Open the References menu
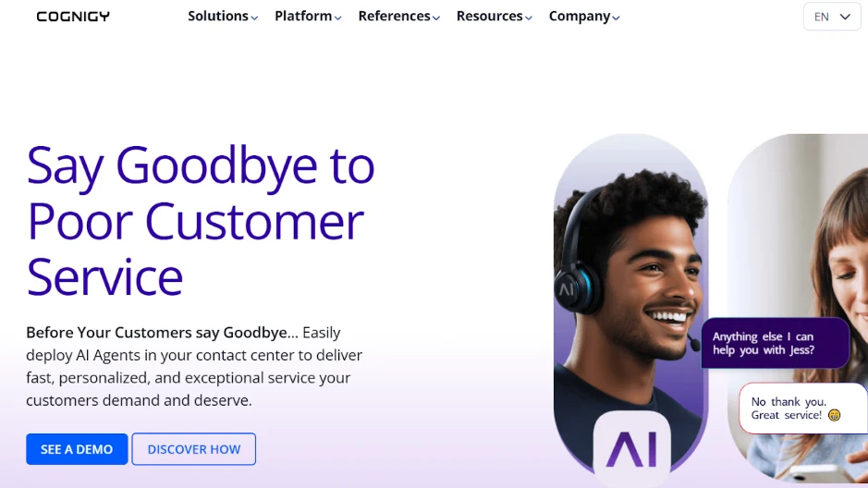This screenshot has width=868, height=488. pos(394,16)
